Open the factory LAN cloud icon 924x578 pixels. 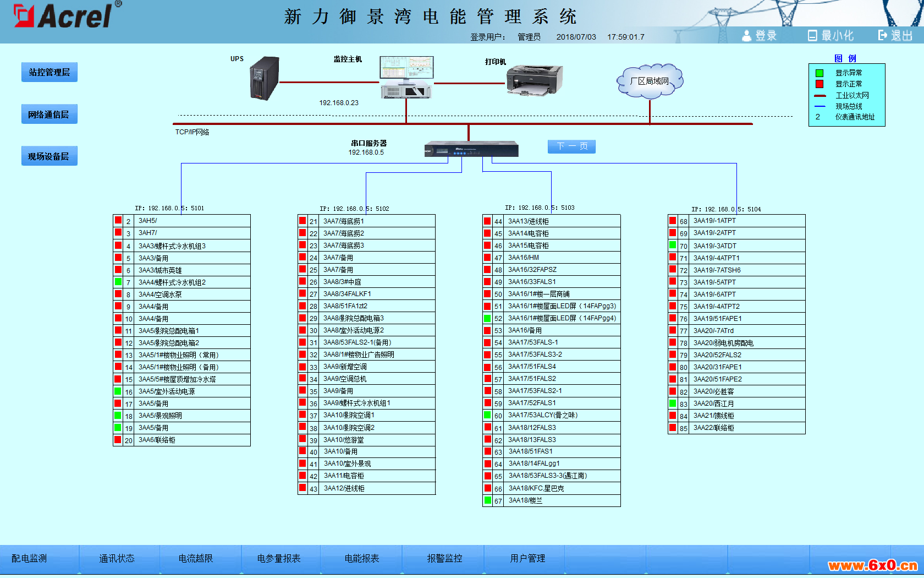coord(650,81)
